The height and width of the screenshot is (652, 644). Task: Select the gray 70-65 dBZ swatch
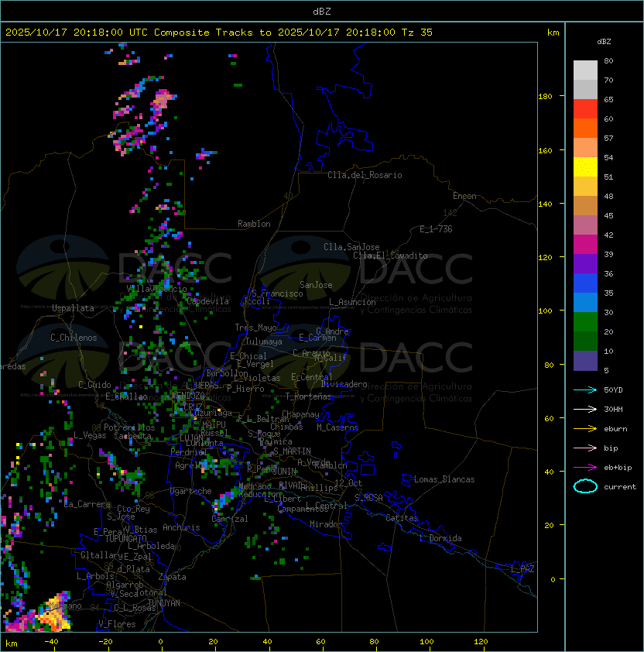(585, 89)
